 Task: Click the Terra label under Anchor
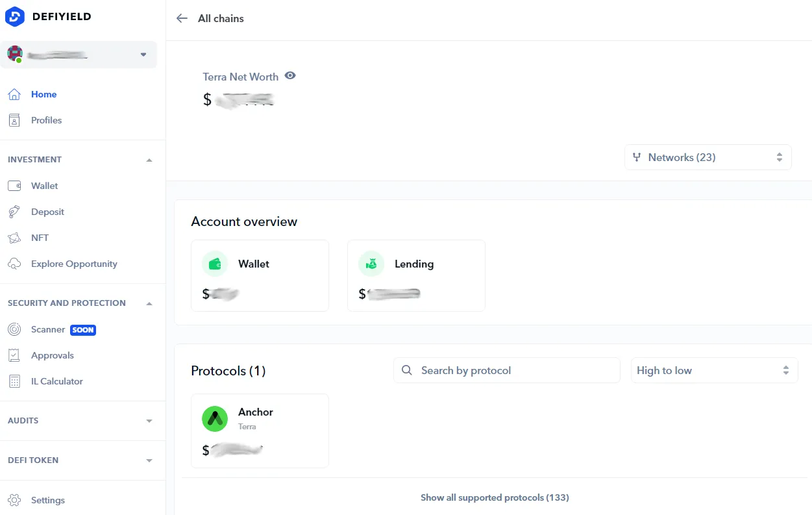pyautogui.click(x=247, y=427)
